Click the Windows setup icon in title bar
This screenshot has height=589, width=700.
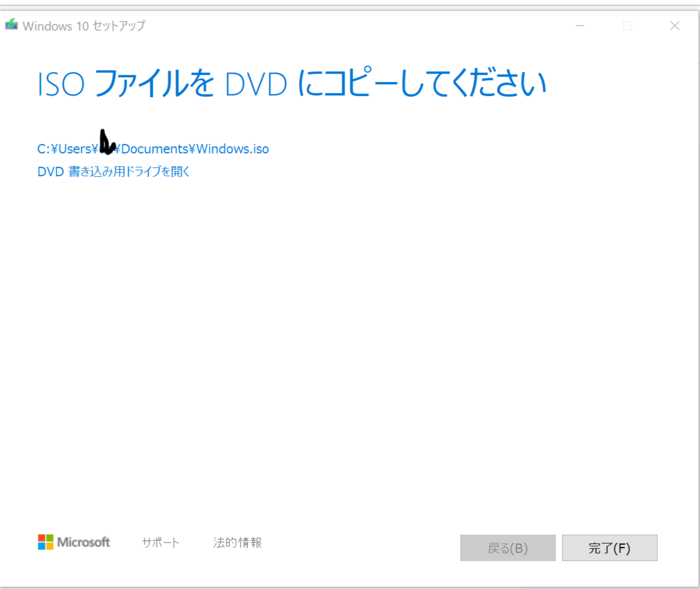click(x=12, y=25)
